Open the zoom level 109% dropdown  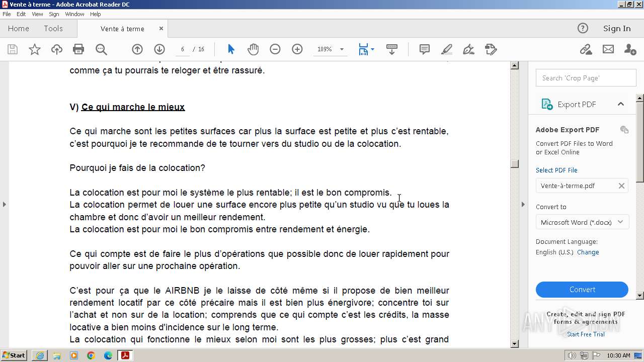pos(342,49)
